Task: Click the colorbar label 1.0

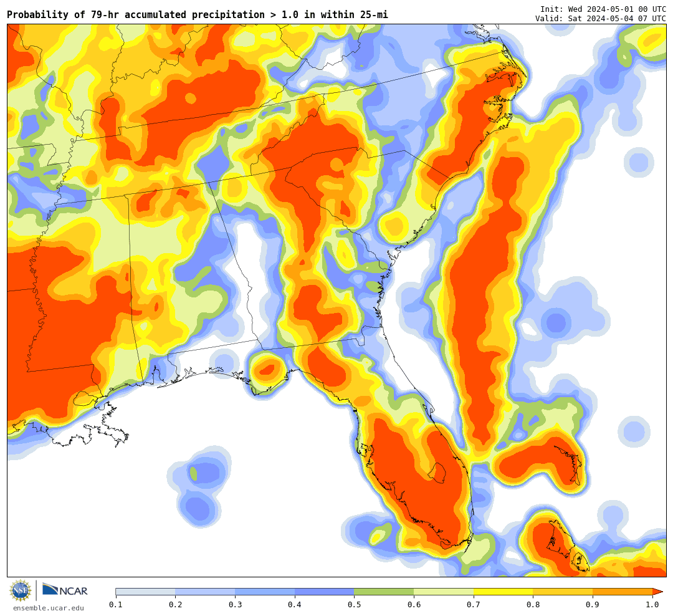Action: (652, 605)
